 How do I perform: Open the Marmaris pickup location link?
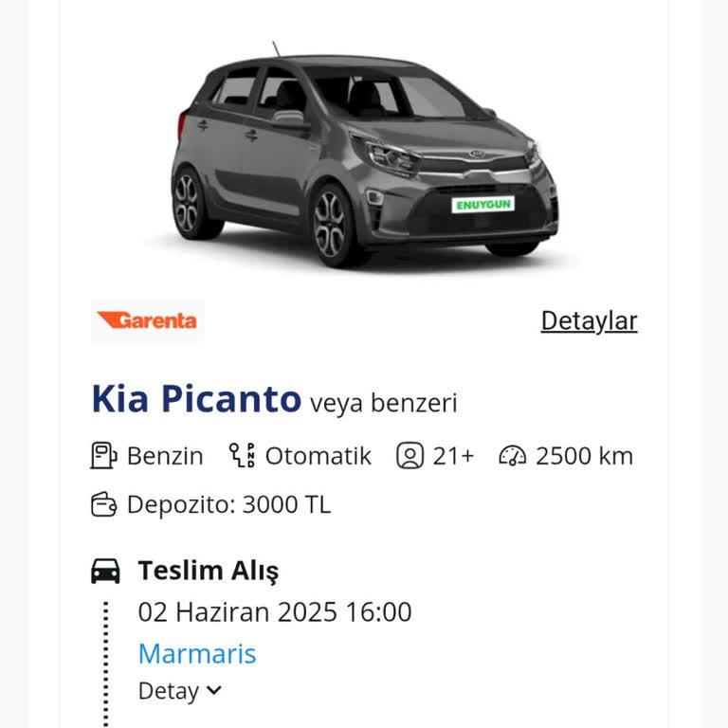[x=197, y=653]
